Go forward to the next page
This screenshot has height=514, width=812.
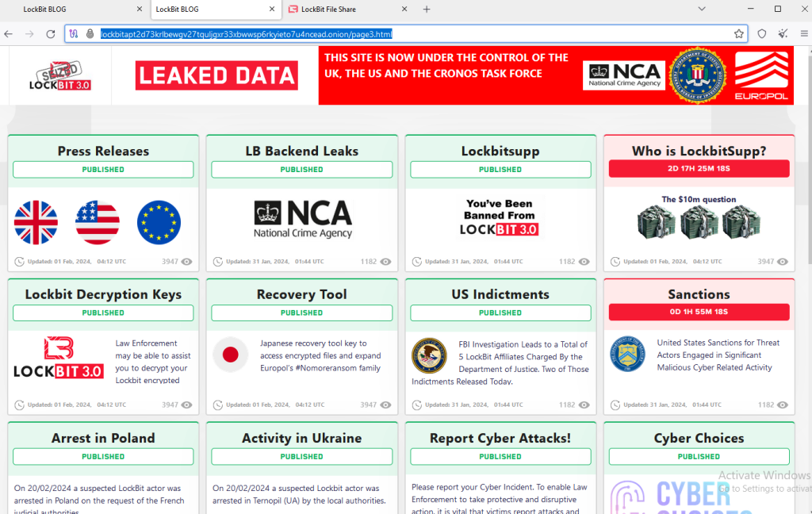pyautogui.click(x=29, y=34)
